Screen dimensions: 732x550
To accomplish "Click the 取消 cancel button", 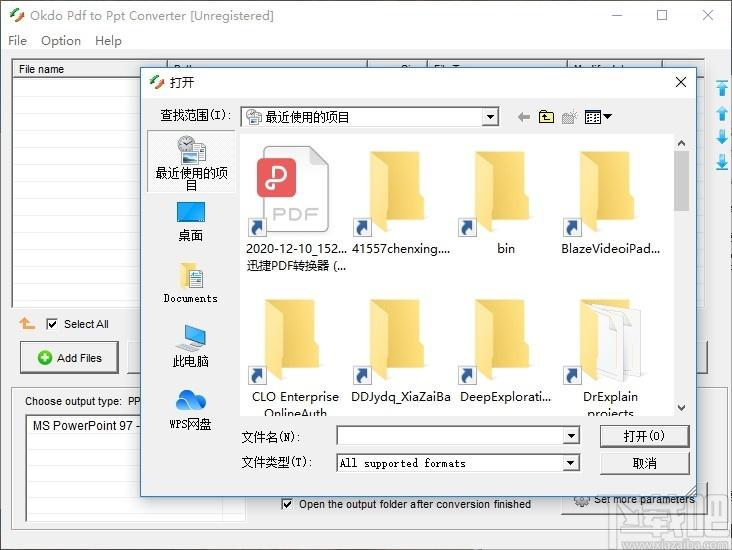I will pos(644,463).
